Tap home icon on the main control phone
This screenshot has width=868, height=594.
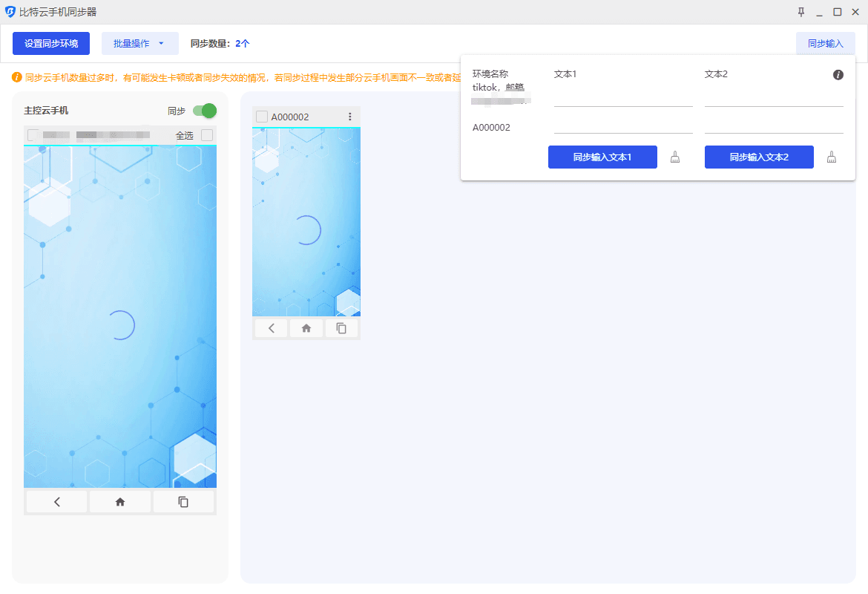pos(120,502)
